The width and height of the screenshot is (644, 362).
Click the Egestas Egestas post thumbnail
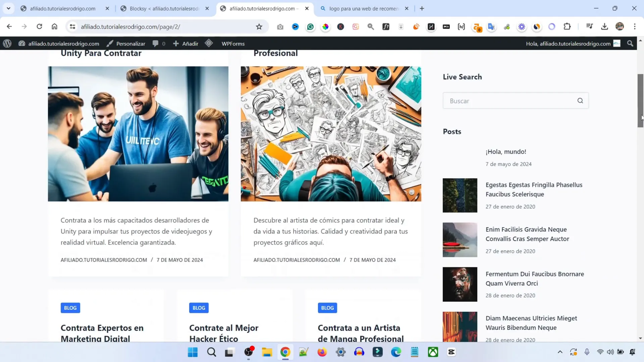(x=459, y=195)
